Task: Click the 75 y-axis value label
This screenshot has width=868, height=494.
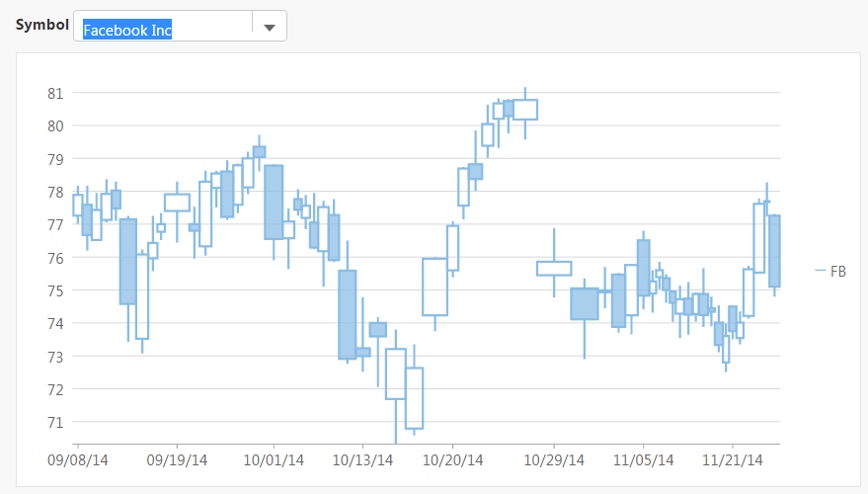Action: 55,290
